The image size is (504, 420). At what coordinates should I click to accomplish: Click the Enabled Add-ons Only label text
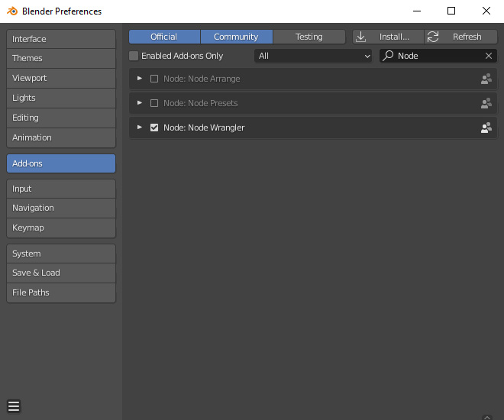point(183,56)
